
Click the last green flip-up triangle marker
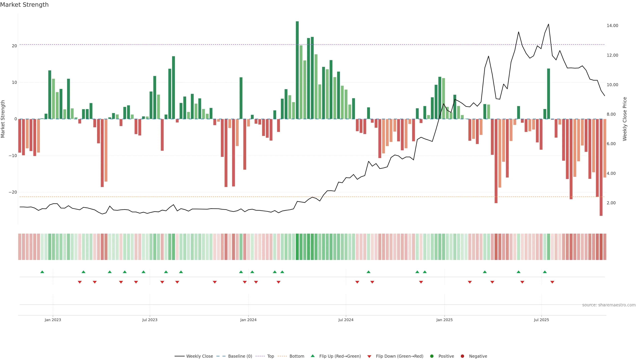point(545,272)
